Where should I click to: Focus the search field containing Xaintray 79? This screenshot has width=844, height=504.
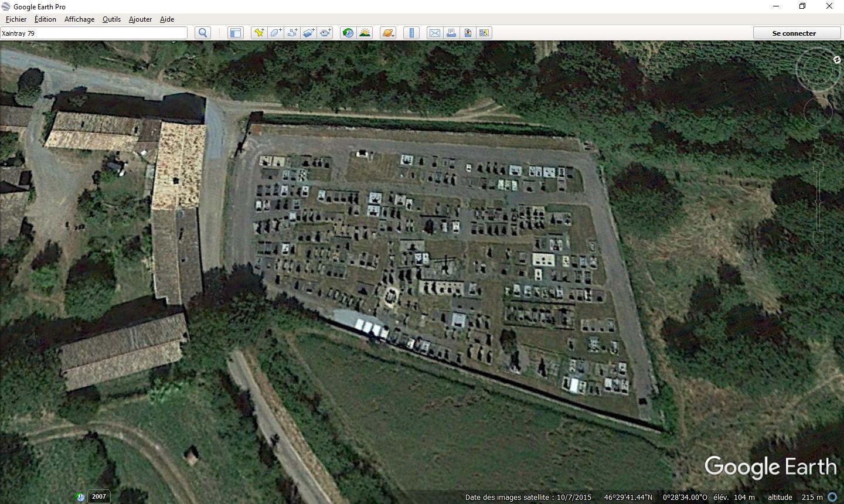[94, 33]
